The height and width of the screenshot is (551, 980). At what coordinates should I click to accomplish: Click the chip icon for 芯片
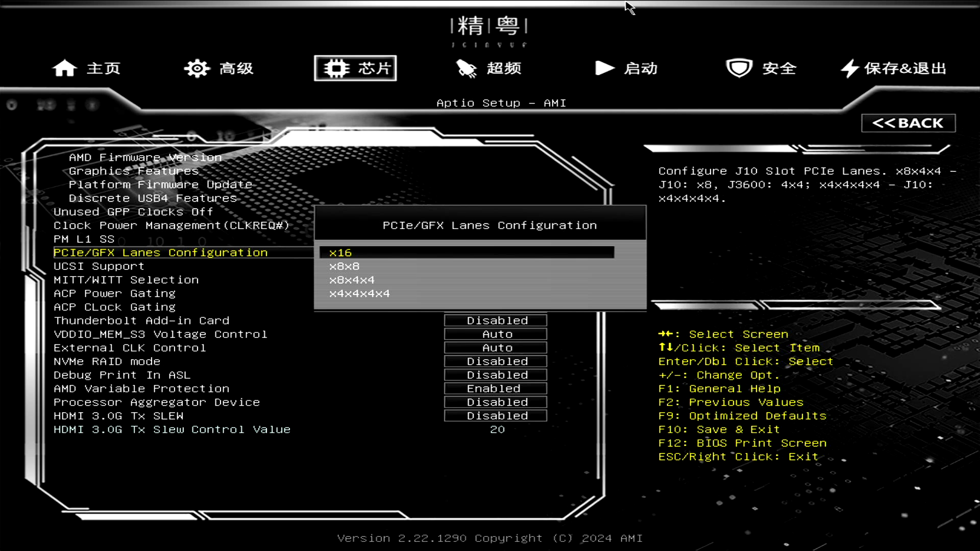click(x=336, y=68)
